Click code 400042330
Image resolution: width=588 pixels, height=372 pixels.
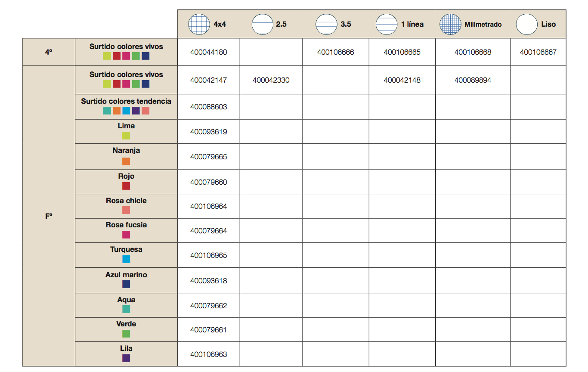[271, 80]
